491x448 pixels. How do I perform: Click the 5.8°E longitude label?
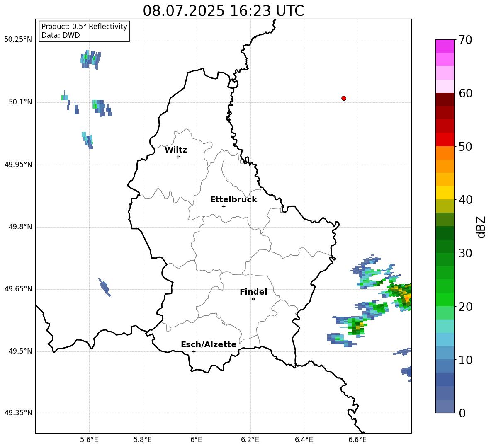pyautogui.click(x=143, y=440)
